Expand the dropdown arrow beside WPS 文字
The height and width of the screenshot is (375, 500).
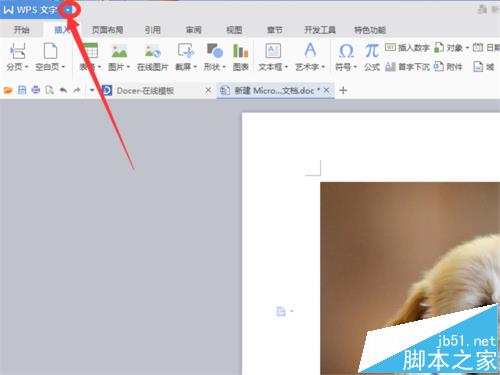tap(68, 10)
